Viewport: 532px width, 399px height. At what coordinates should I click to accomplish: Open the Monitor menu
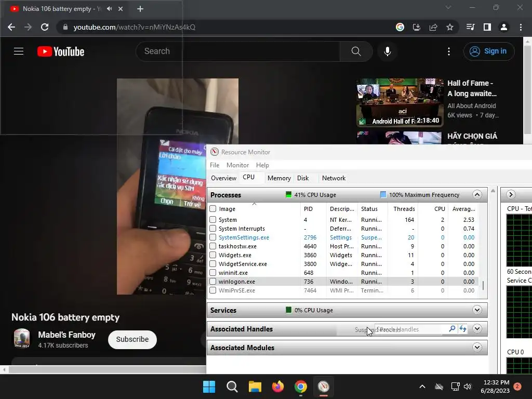[x=237, y=165]
